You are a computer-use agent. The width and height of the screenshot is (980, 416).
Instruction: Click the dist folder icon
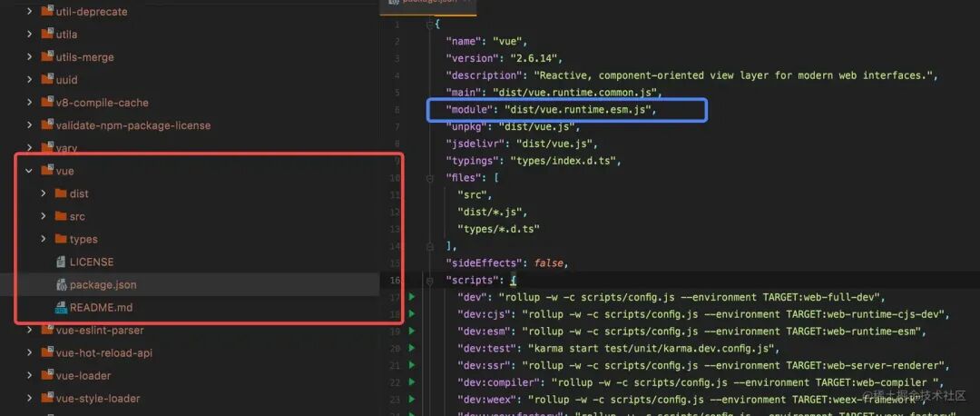[61, 193]
